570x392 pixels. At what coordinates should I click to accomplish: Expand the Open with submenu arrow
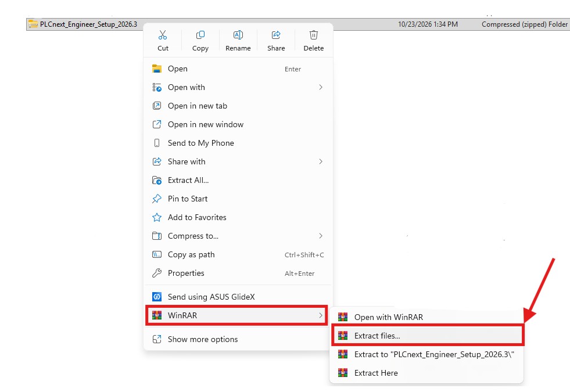321,87
